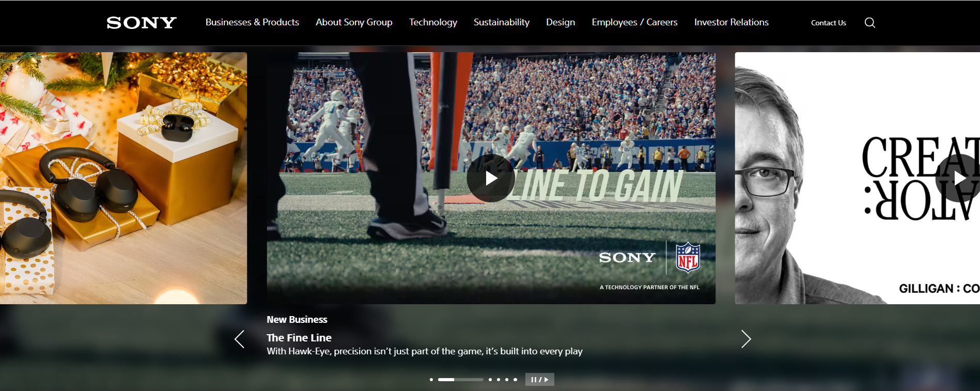Click 'The Fine Line' headline

click(299, 338)
